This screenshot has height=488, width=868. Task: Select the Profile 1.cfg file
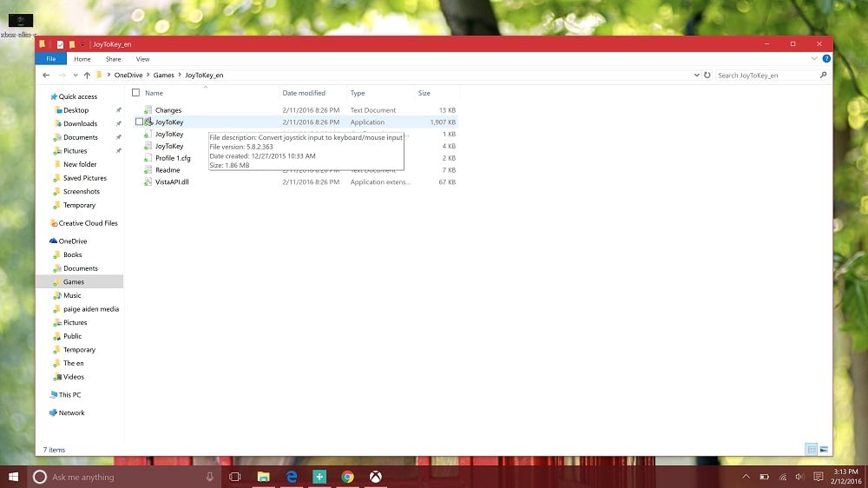172,158
